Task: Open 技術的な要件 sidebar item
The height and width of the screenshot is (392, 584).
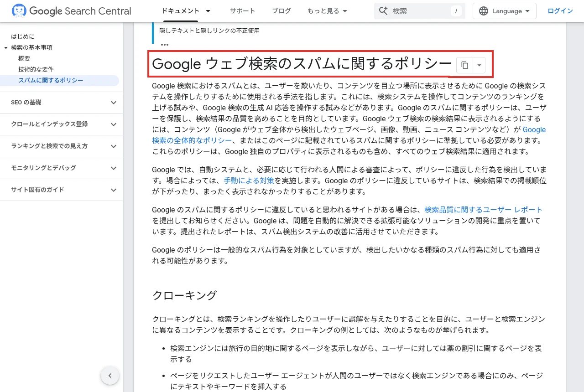Action: [x=36, y=69]
